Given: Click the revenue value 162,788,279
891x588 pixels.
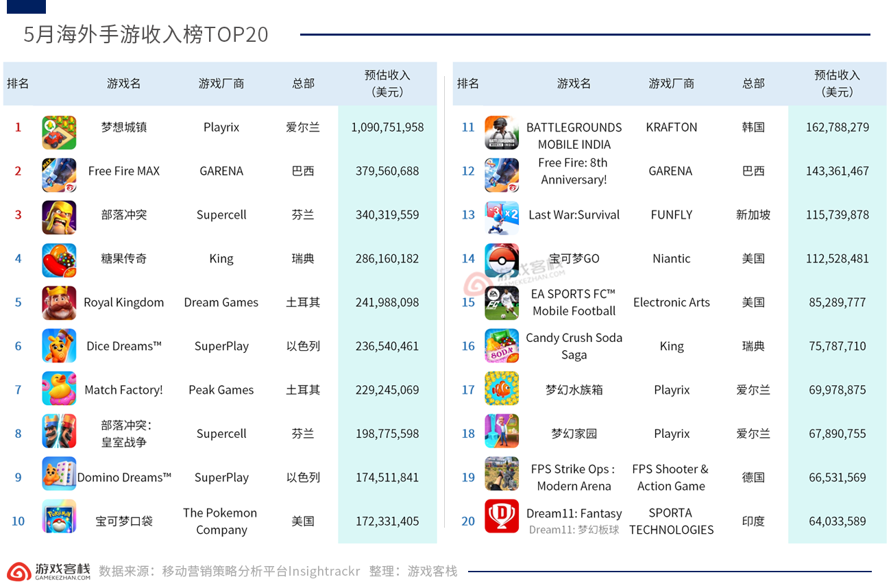Looking at the screenshot, I should 838,127.
